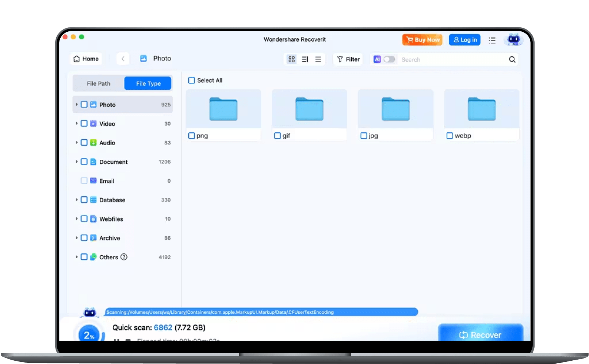Viewport: 589px width, 364px height.
Task: Click the Photo count 925
Action: (x=166, y=105)
